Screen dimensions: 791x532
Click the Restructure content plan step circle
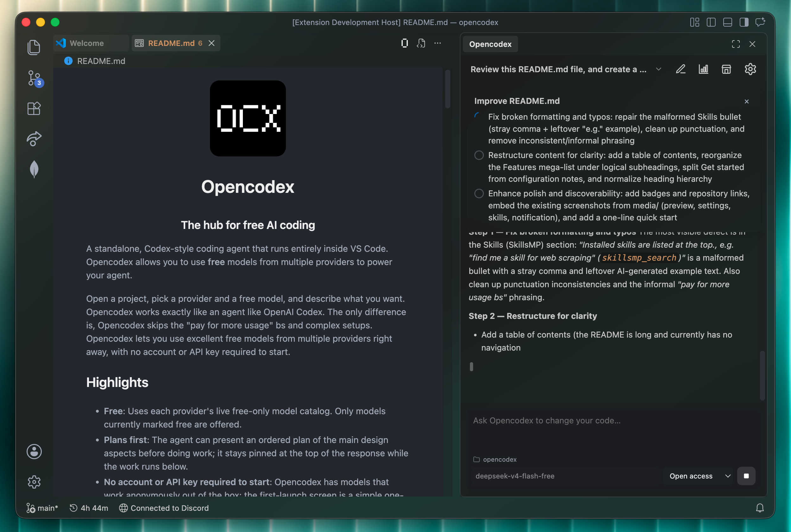(479, 155)
